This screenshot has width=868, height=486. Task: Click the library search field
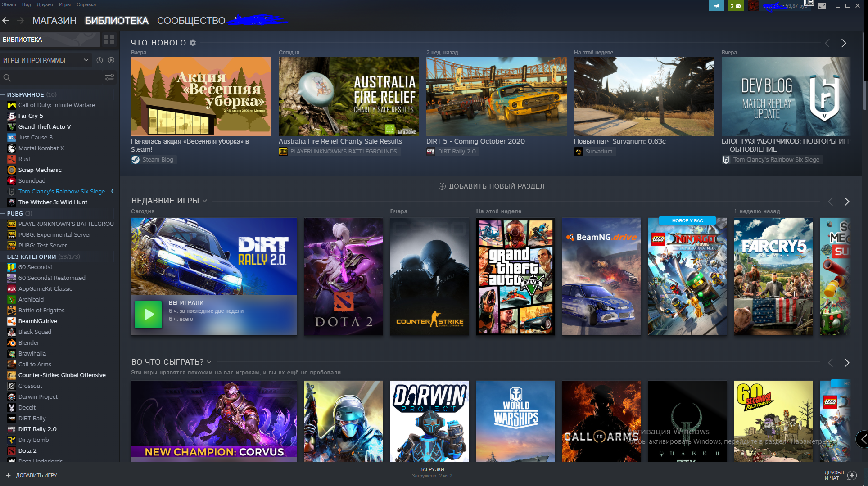coord(52,77)
